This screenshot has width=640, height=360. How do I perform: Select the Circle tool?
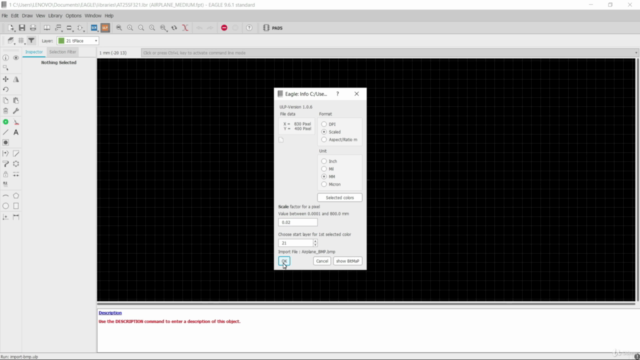tap(6, 206)
